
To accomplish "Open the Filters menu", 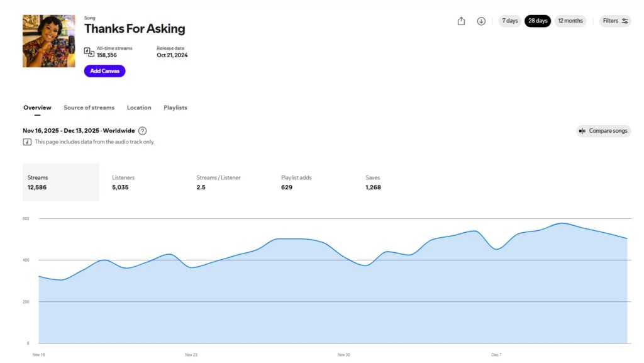I will point(614,21).
